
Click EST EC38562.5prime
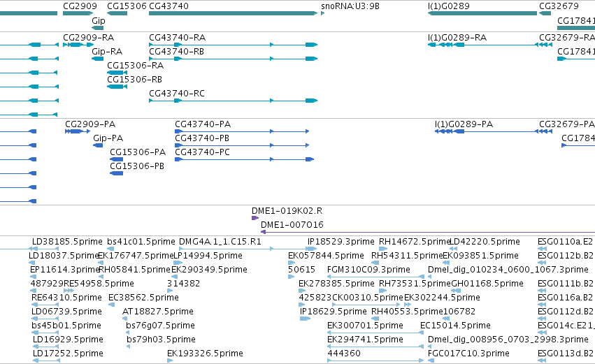(143, 298)
